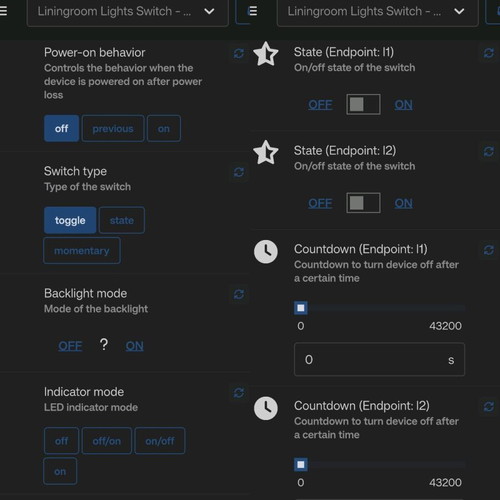
Task: Refresh the Power-on behavior value
Action: pos(239,53)
